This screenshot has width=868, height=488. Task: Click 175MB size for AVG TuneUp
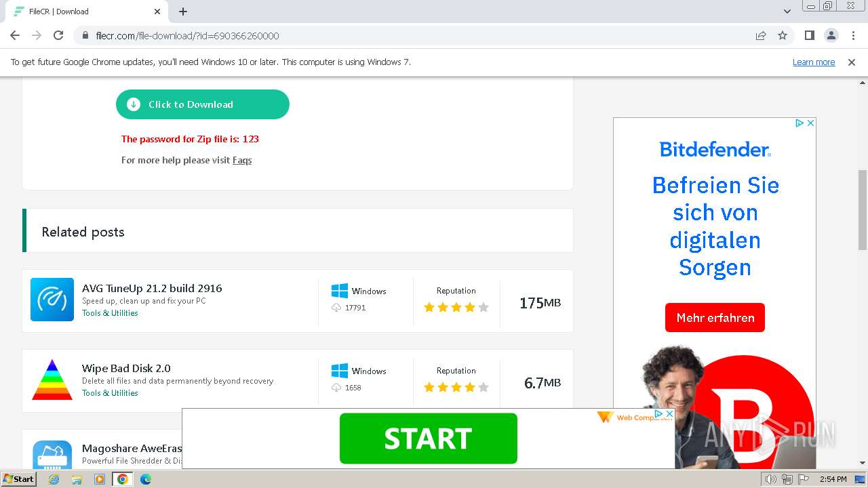click(540, 303)
